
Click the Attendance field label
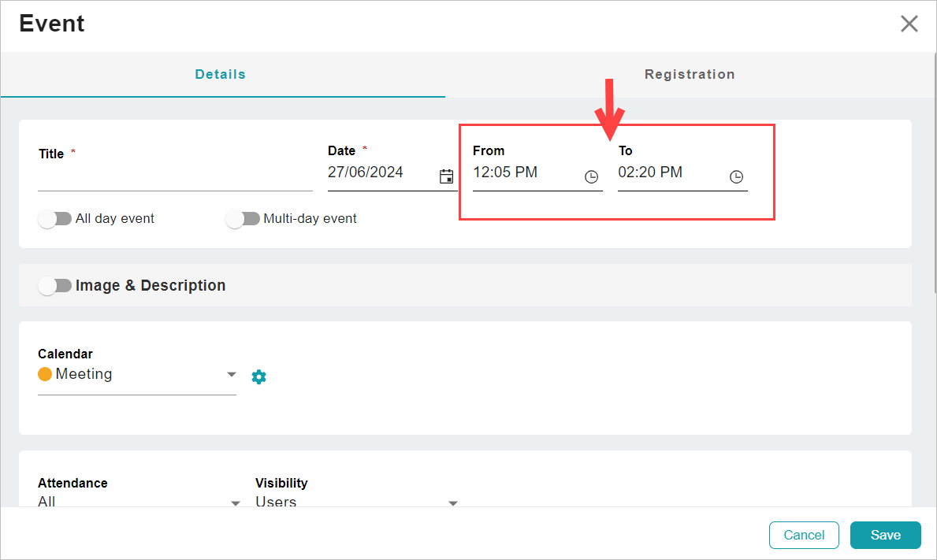pyautogui.click(x=73, y=483)
